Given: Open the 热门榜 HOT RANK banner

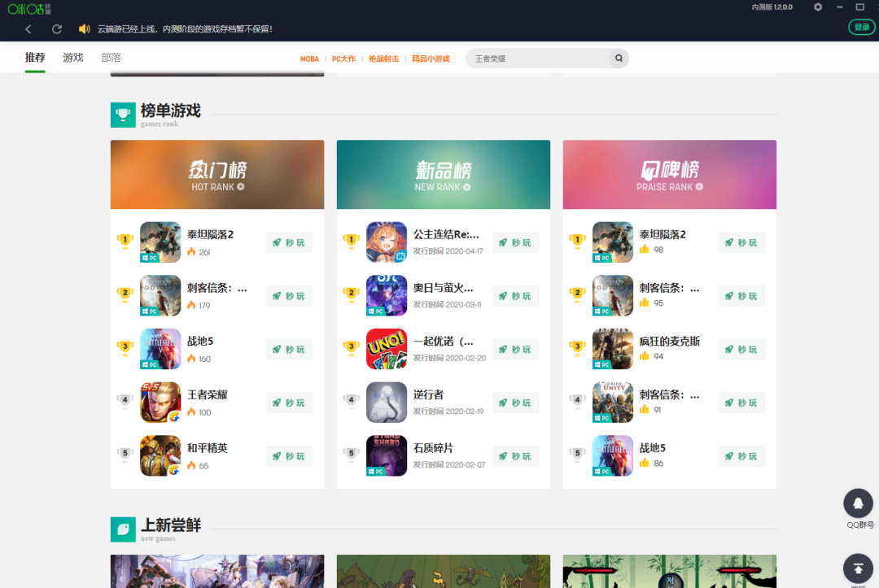Looking at the screenshot, I should pyautogui.click(x=217, y=175).
